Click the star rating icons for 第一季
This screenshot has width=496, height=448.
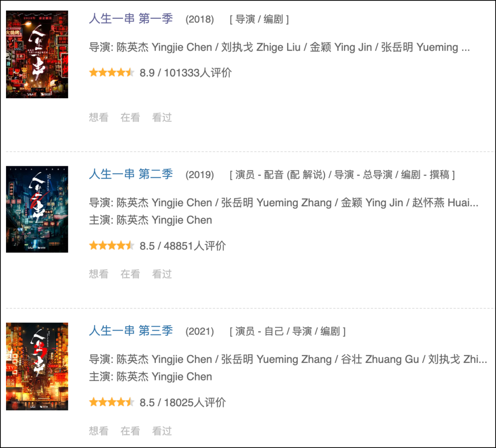(x=112, y=73)
